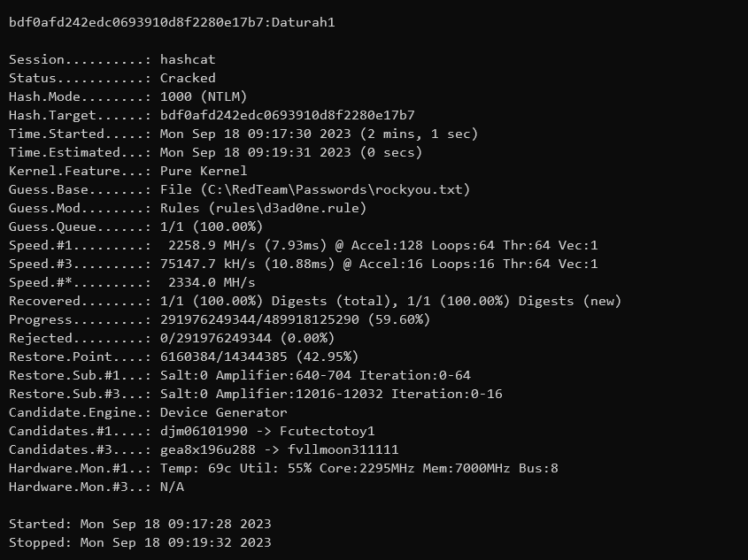
Task: Click the Time.Estimated timestamp line
Action: pos(304,152)
